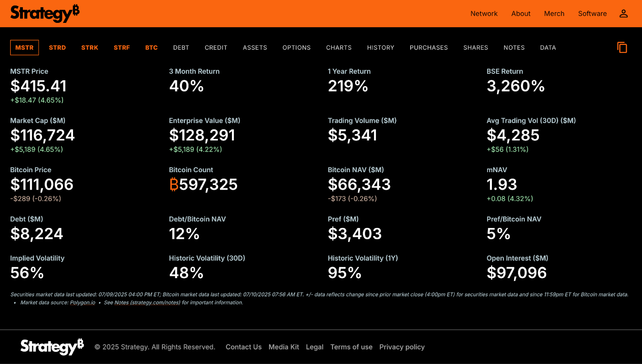642x364 pixels.
Task: Open the user account icon
Action: (x=623, y=14)
